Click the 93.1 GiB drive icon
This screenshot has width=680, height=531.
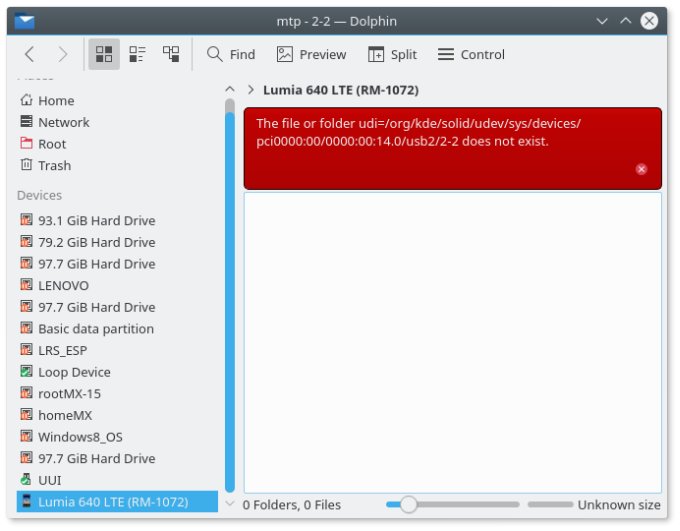point(26,219)
